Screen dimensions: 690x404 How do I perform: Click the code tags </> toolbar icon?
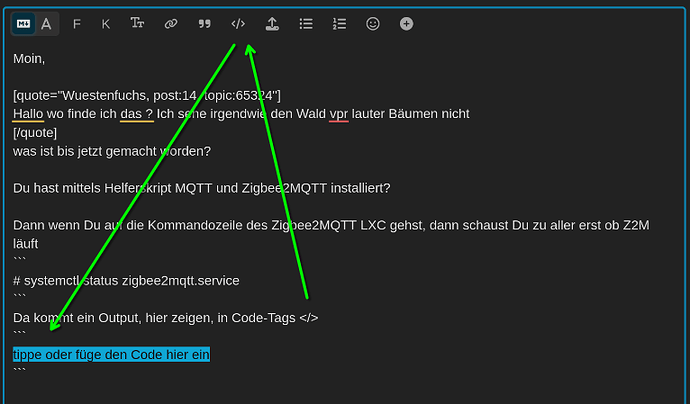point(238,24)
